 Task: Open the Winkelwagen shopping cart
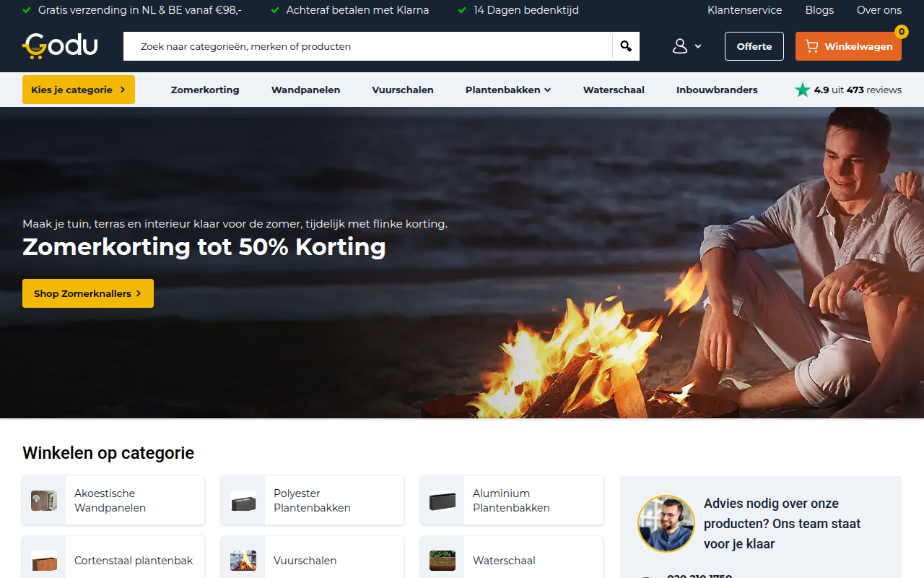(848, 46)
